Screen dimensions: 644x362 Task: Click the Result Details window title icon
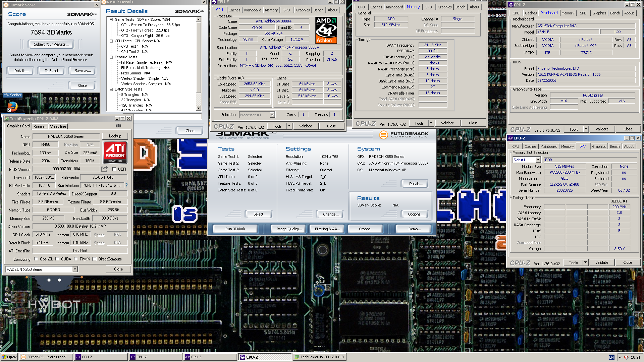104,2
